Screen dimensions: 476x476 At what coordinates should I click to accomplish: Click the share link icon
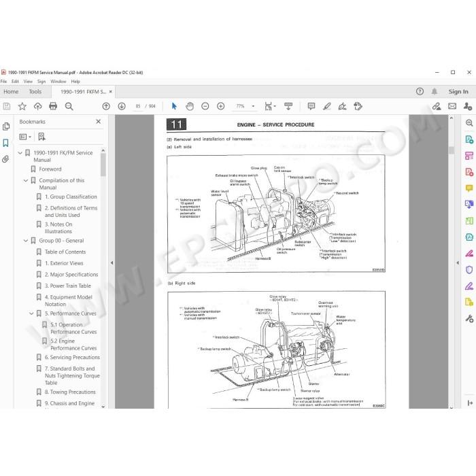click(437, 106)
